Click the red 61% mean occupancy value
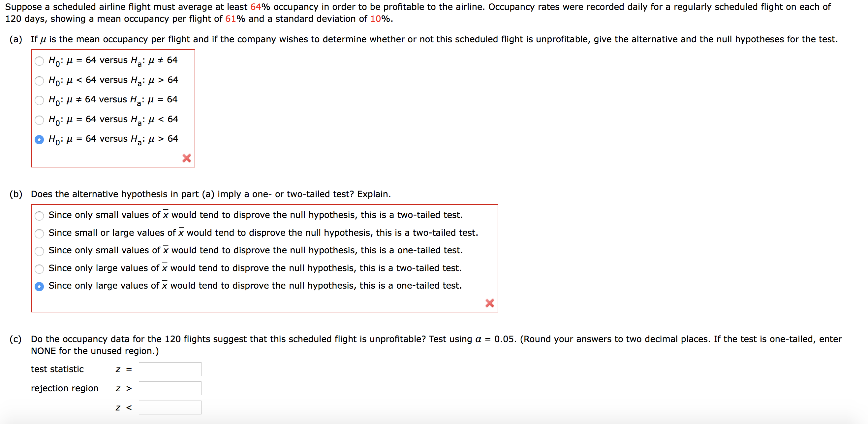The height and width of the screenshot is (424, 868). coord(231,19)
